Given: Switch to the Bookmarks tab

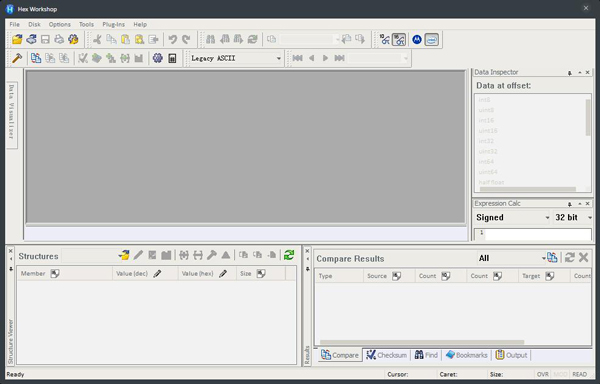Looking at the screenshot, I should (467, 355).
